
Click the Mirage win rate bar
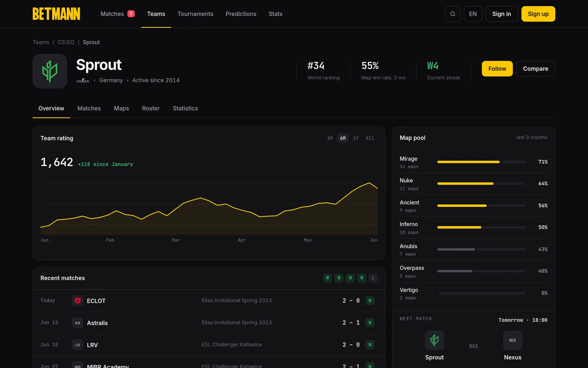coord(481,162)
